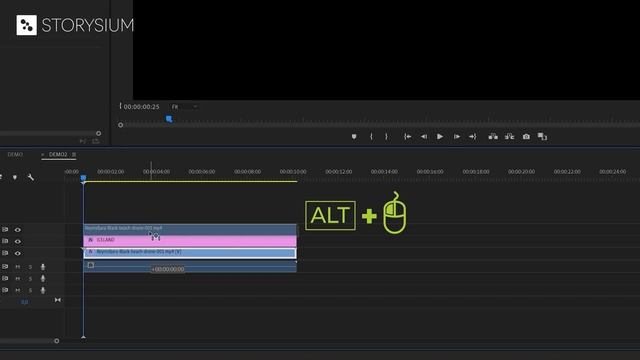Toggle sync lock on the second audio track
Screen dimensions: 640x360
[x=5, y=278]
